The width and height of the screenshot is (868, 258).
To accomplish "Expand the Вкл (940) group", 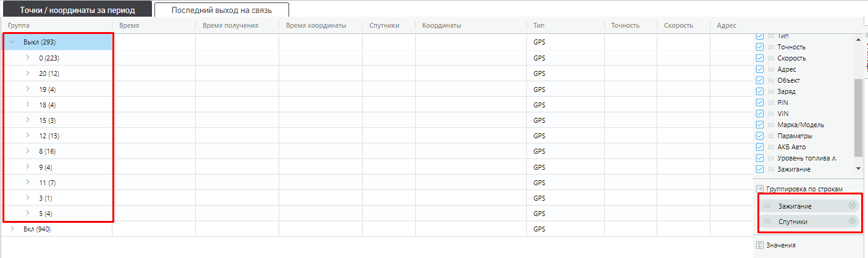I will tap(12, 229).
